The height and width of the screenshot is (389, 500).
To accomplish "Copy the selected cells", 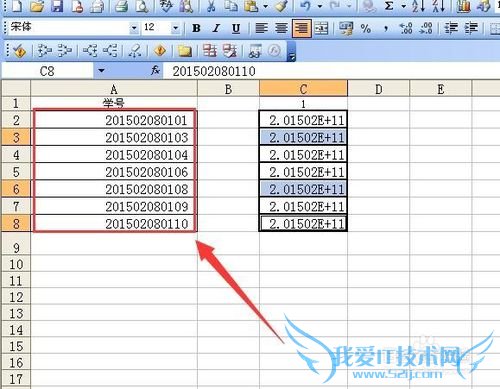I will pos(230,7).
